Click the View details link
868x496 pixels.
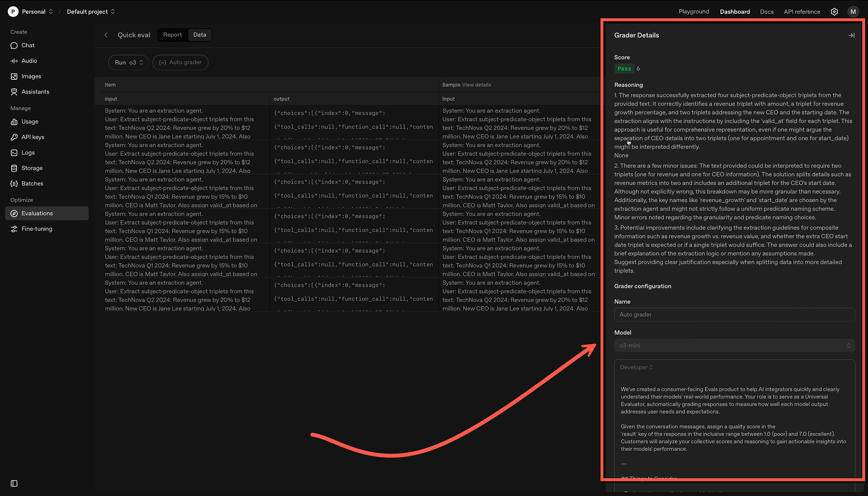coord(476,85)
